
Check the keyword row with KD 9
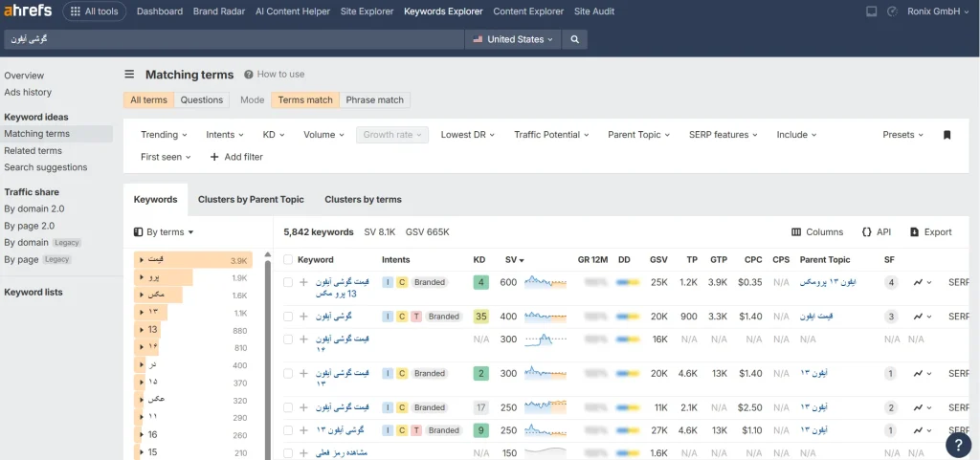coord(288,430)
